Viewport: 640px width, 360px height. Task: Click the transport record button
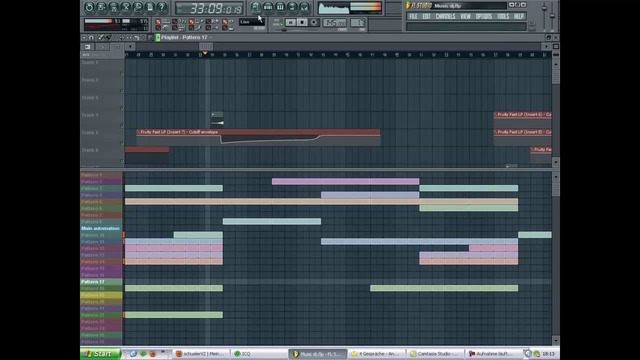tap(314, 22)
